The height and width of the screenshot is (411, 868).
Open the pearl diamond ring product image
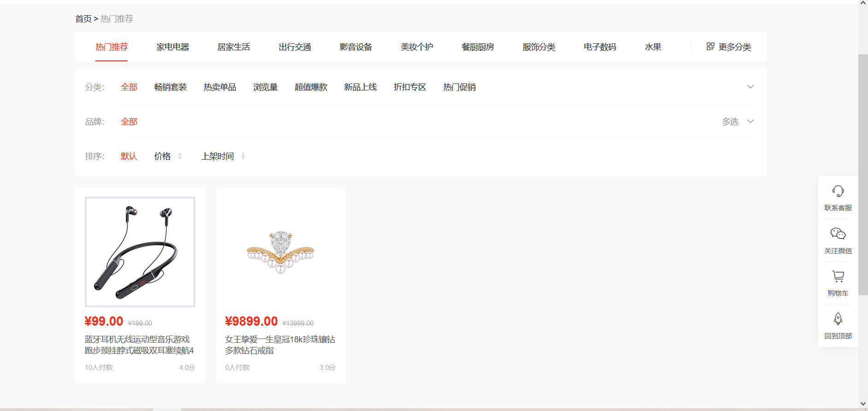click(280, 252)
